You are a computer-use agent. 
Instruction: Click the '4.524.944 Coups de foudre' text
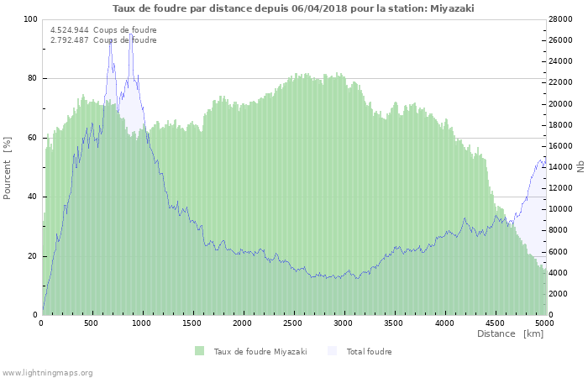pos(103,30)
